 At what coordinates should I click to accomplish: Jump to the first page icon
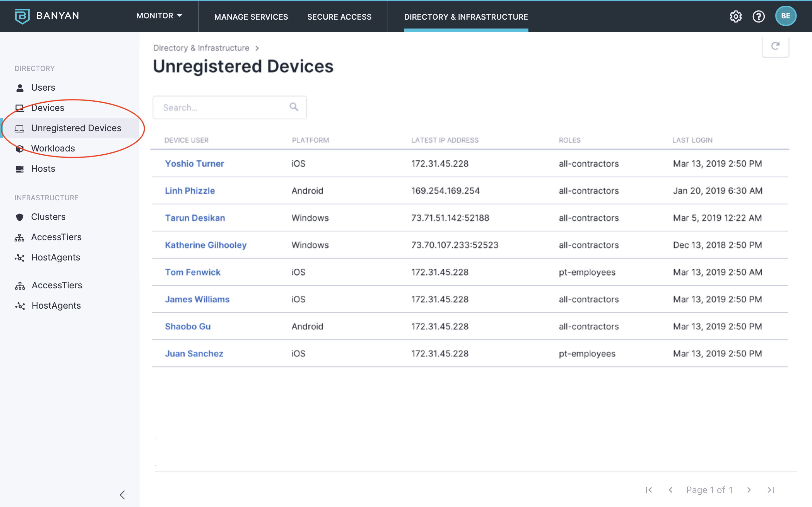click(x=649, y=490)
